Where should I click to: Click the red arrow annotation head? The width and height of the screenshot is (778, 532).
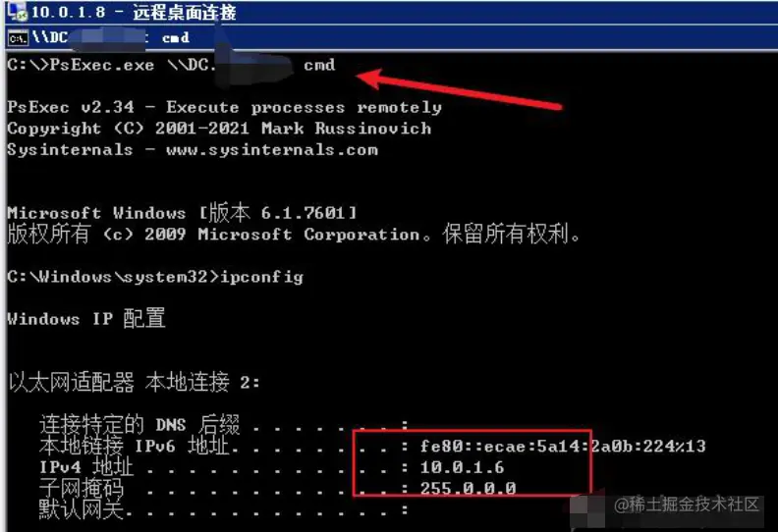[x=369, y=79]
